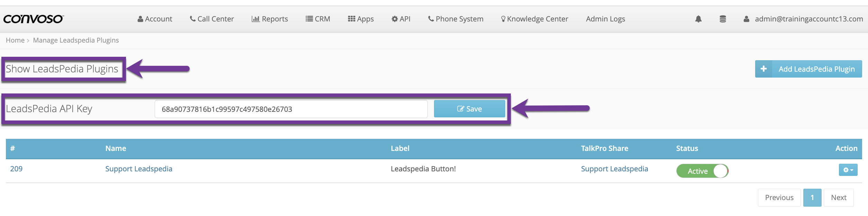868x216 pixels.
Task: Expand the CRM menu
Action: 318,19
